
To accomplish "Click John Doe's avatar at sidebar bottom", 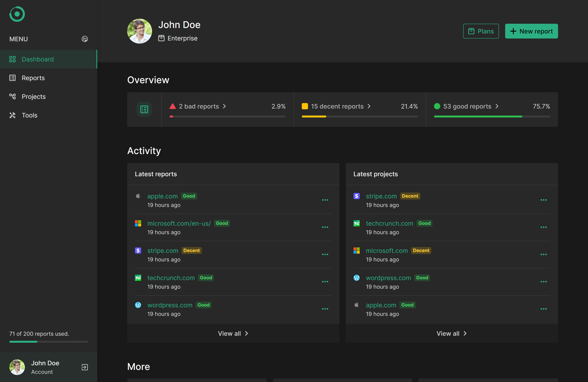I will [x=17, y=367].
